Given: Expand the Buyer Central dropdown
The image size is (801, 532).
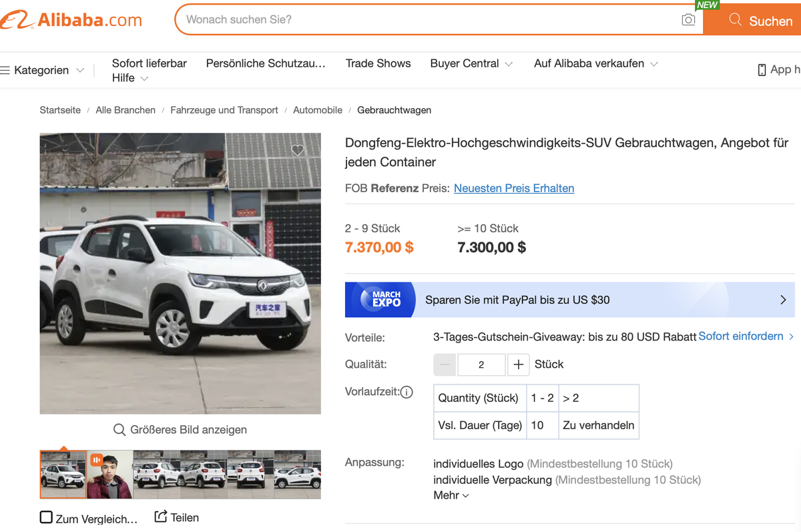Looking at the screenshot, I should point(472,63).
